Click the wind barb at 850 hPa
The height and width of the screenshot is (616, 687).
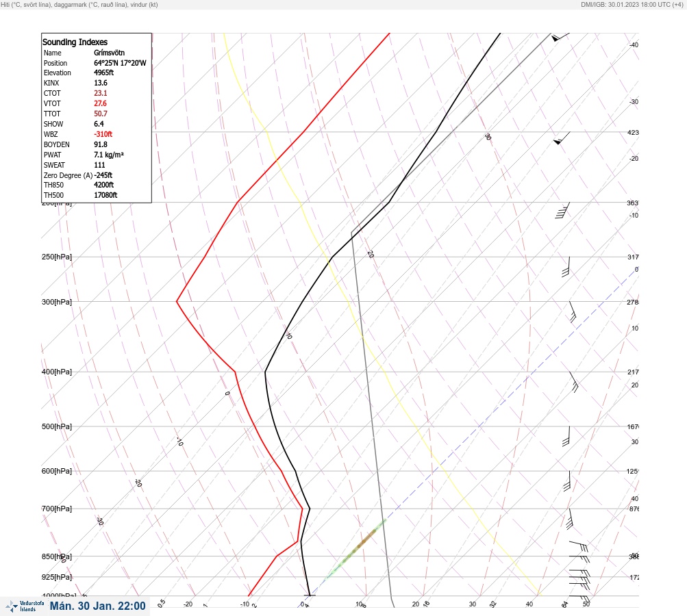[x=579, y=559]
